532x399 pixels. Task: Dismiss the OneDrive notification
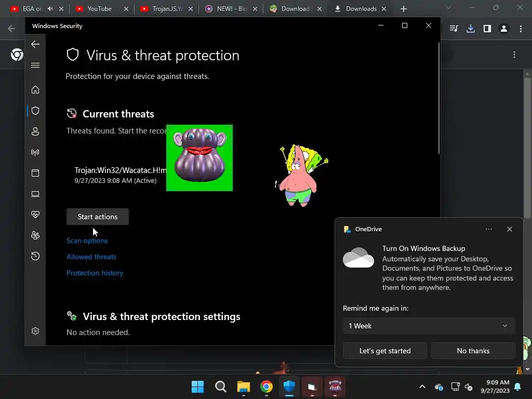point(510,229)
